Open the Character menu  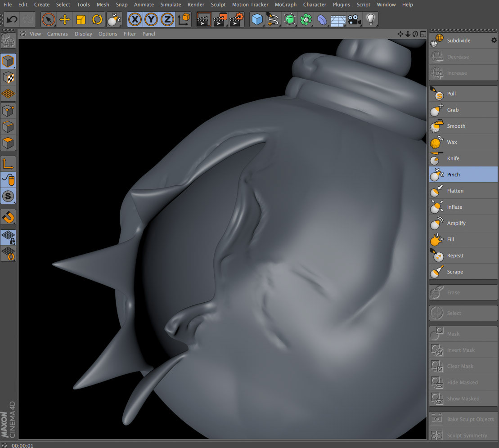click(315, 4)
